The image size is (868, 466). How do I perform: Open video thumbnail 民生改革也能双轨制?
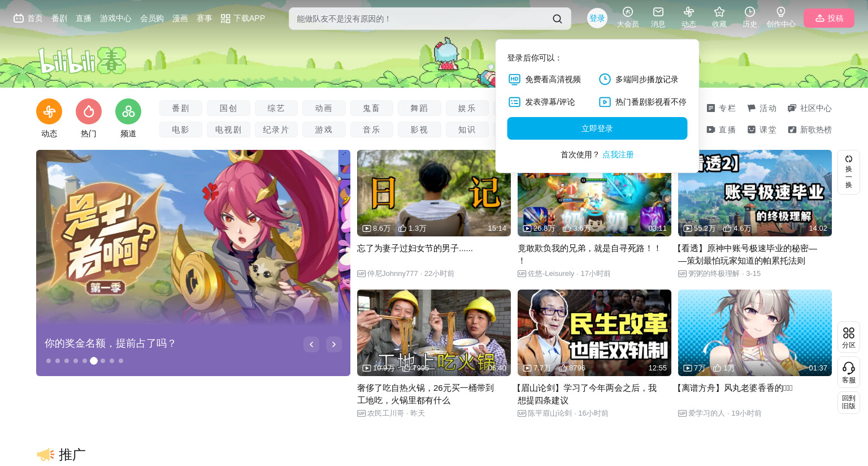pyautogui.click(x=594, y=333)
